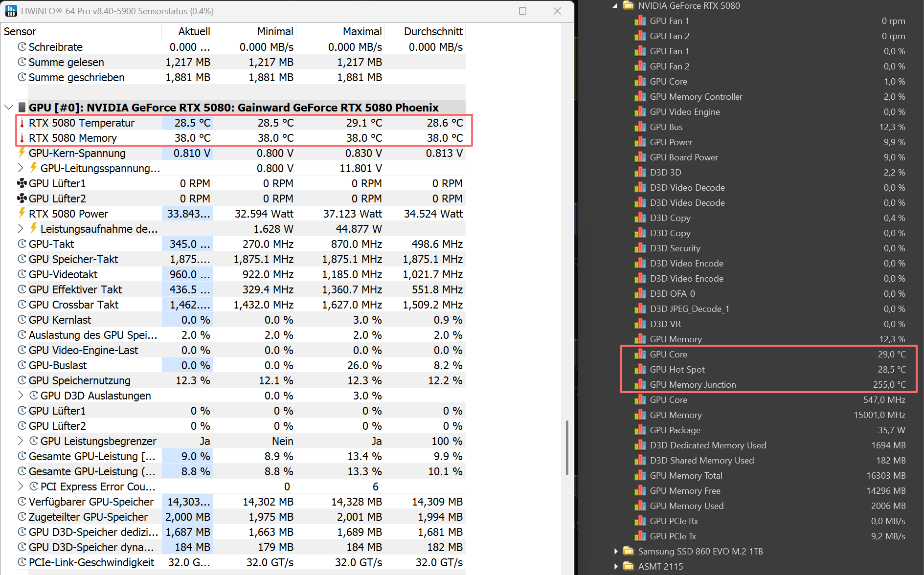
Task: Click the fan icon next to GPU Lüfter1
Action: [22, 183]
